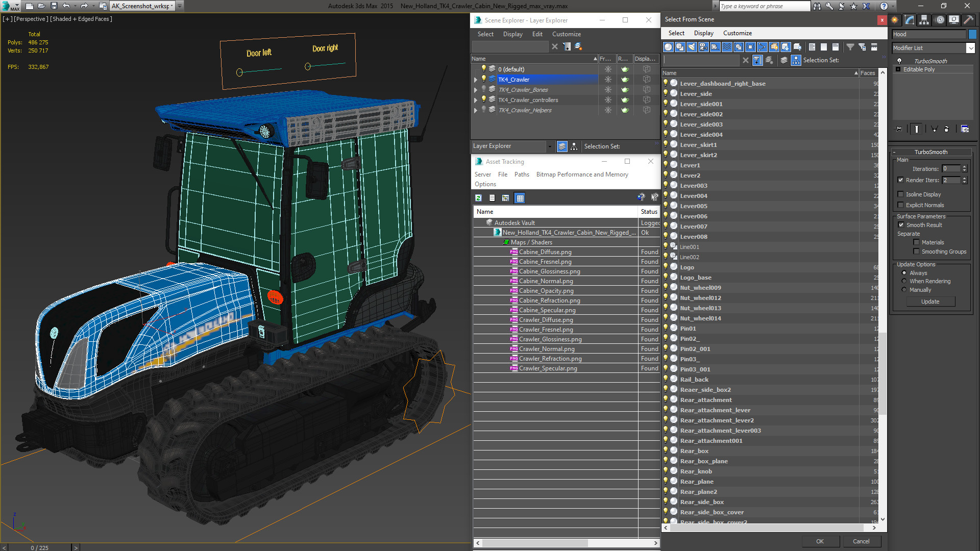Screen dimensions: 980x551
Task: Click the Save File icon in quick access toolbar
Action: coord(54,6)
